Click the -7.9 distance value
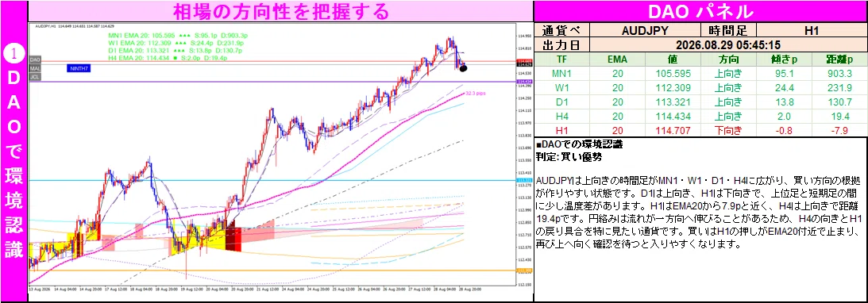 839,130
